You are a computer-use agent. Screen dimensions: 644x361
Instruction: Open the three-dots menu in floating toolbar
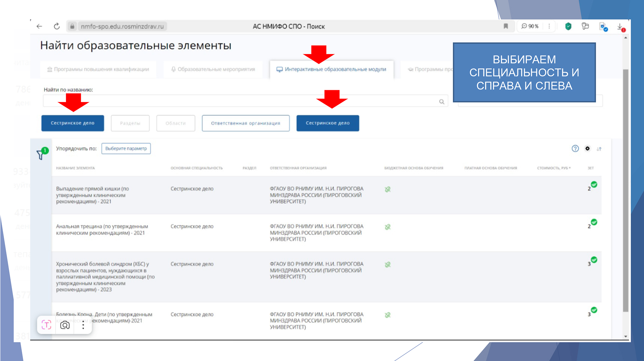83,325
